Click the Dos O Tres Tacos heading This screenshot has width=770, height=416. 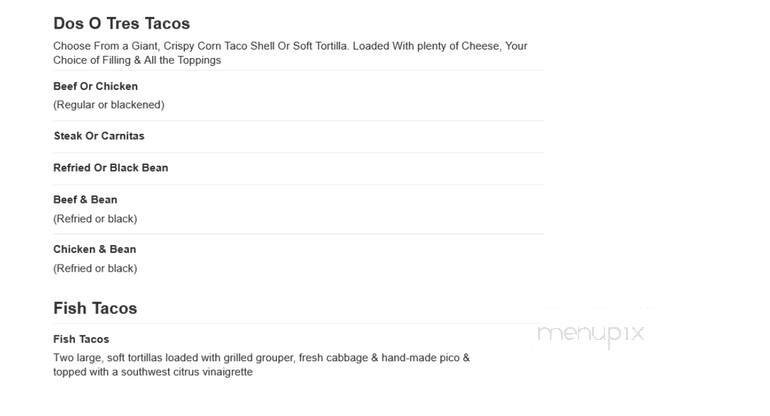point(121,23)
